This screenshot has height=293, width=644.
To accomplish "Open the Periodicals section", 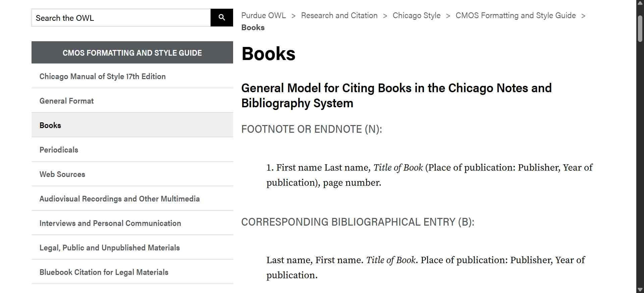I will click(59, 150).
